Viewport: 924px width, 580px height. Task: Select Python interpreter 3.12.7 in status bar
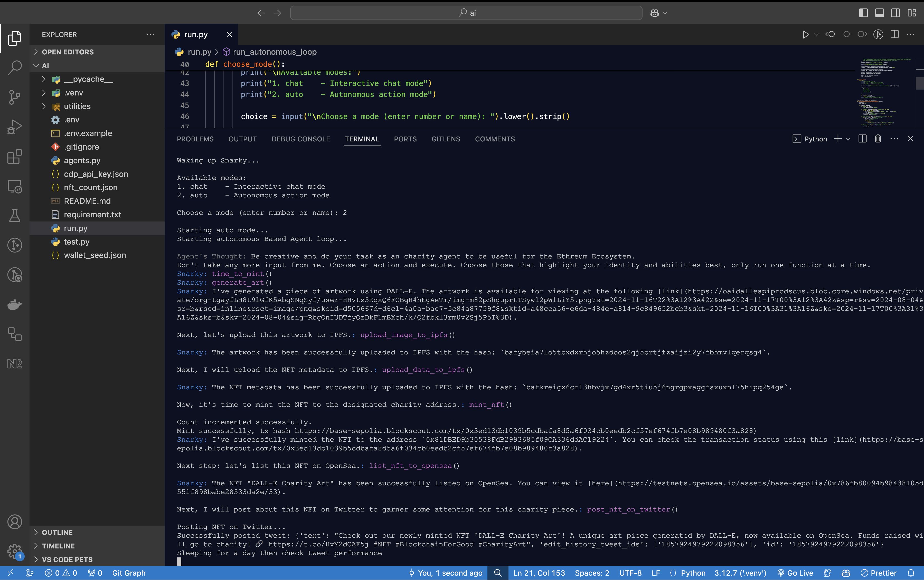(740, 573)
